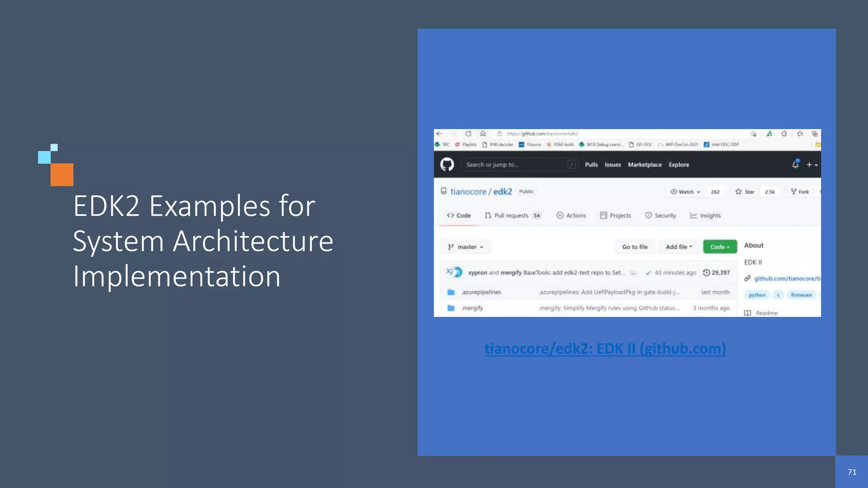868x488 pixels.
Task: Open tianocore/edk2 hyperlink below screenshot
Action: tap(605, 349)
